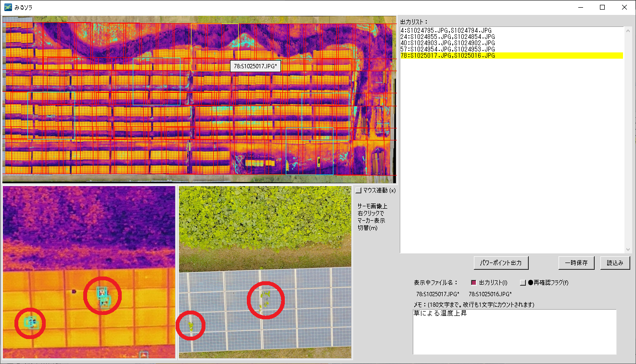The image size is (636, 364).
Task: Click the visible-light solar panel photo
Action: [x=265, y=272]
